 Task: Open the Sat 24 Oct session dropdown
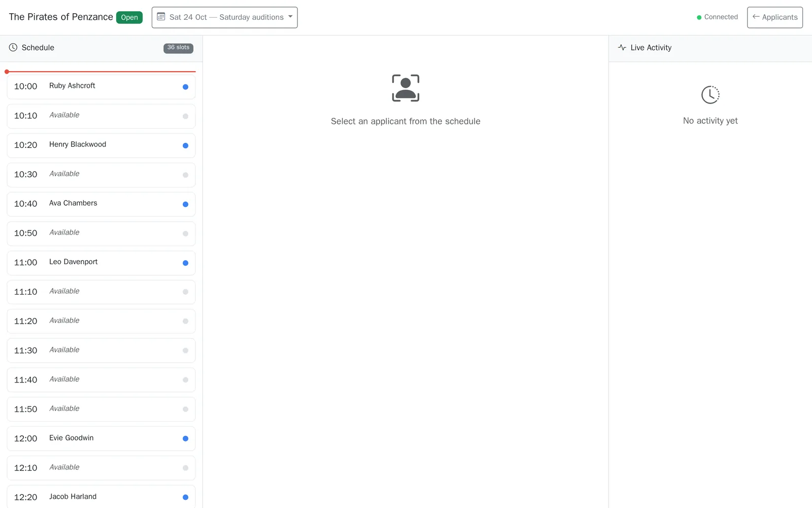224,17
